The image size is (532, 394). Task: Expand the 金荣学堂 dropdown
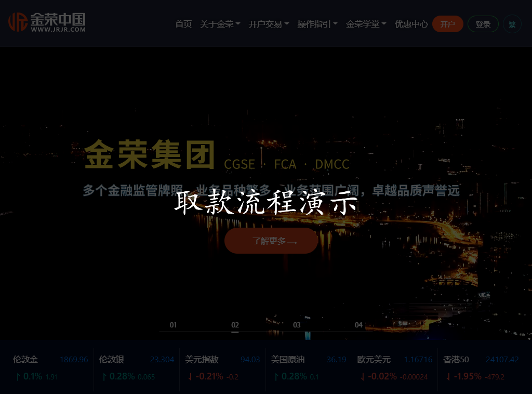click(366, 24)
